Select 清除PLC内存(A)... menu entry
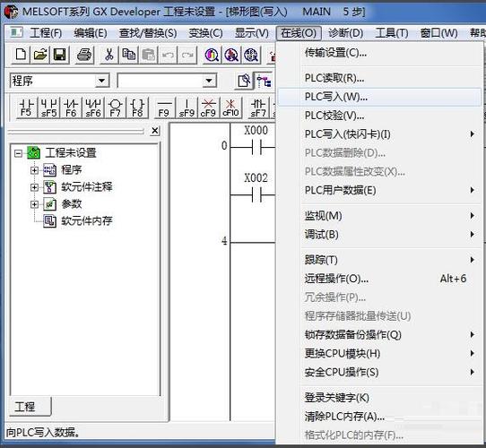The image size is (486, 448). (x=378, y=417)
